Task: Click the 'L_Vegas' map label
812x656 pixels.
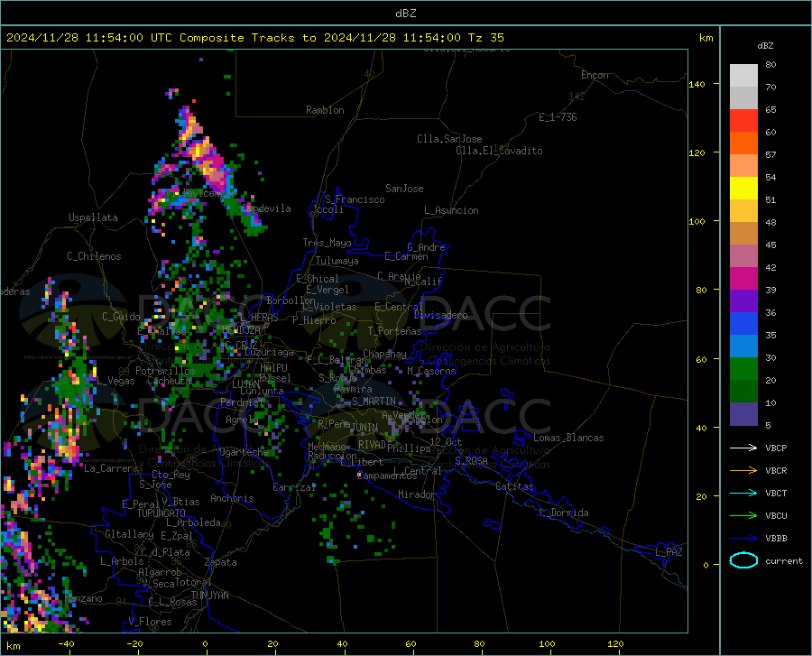Action: tap(115, 381)
